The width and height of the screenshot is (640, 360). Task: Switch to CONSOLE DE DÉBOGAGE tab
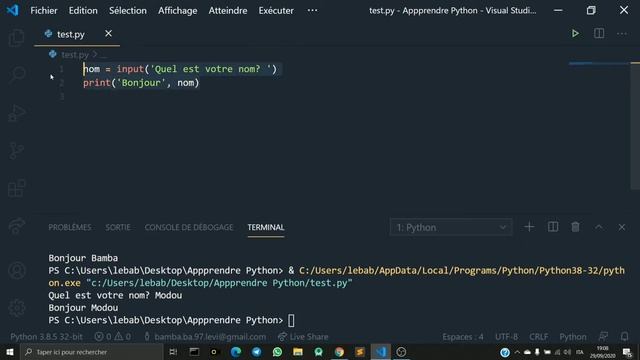click(x=189, y=227)
